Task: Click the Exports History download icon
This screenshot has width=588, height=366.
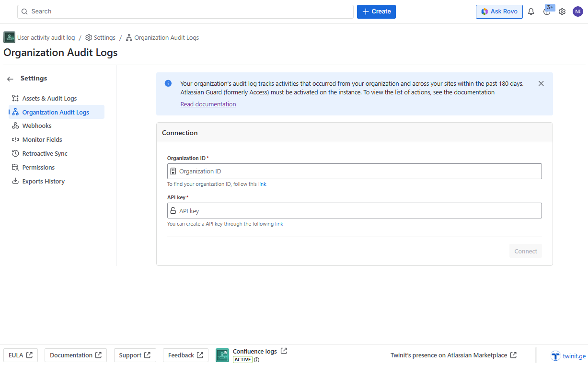Action: [15, 181]
